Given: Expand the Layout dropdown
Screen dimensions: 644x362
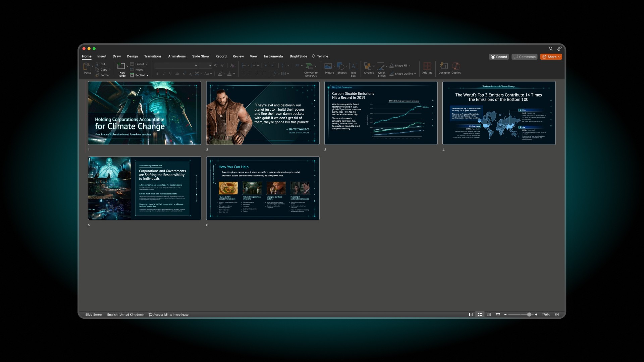Looking at the screenshot, I should [x=139, y=64].
